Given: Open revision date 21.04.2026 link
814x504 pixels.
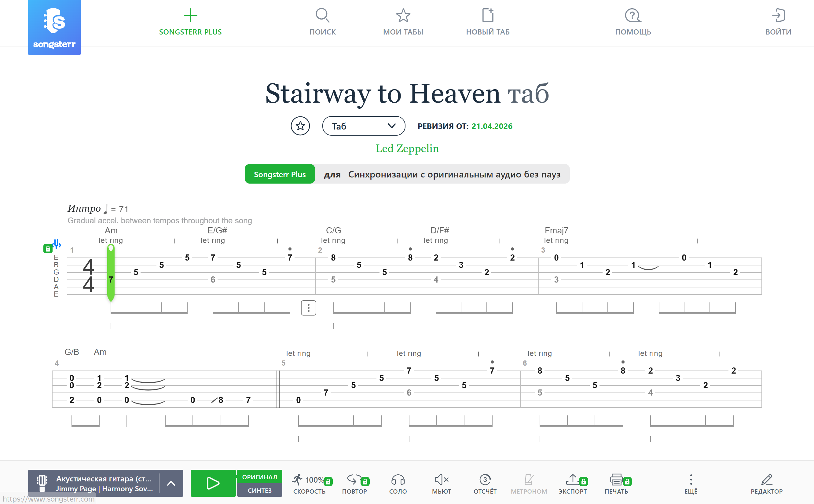Looking at the screenshot, I should coord(492,126).
